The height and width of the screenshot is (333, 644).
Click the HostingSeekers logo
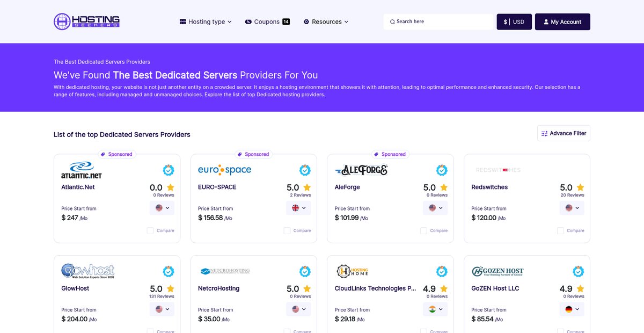(86, 21)
